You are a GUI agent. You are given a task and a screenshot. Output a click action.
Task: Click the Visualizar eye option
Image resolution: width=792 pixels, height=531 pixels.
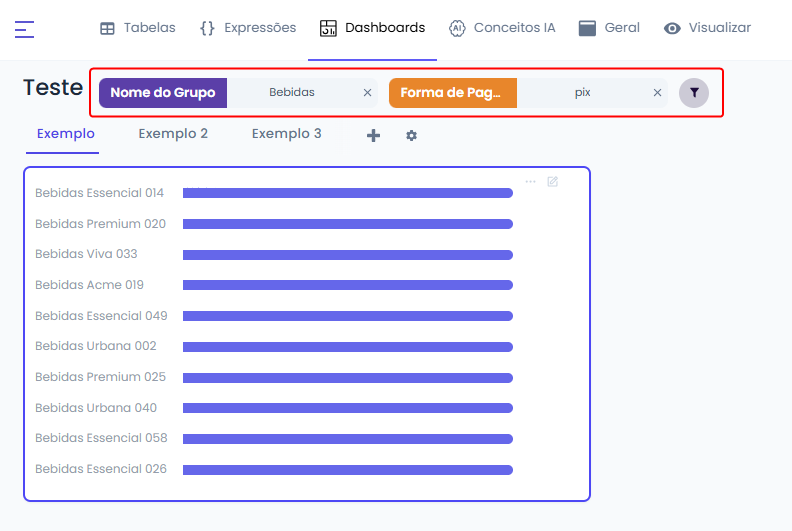707,28
